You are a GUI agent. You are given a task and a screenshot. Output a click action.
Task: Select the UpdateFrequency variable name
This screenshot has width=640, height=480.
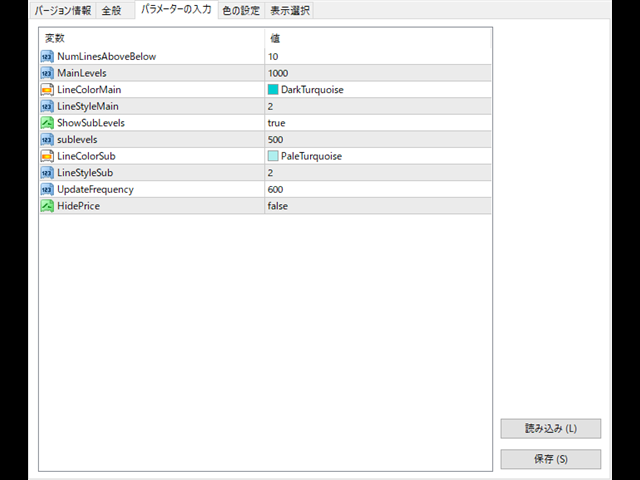click(x=95, y=189)
